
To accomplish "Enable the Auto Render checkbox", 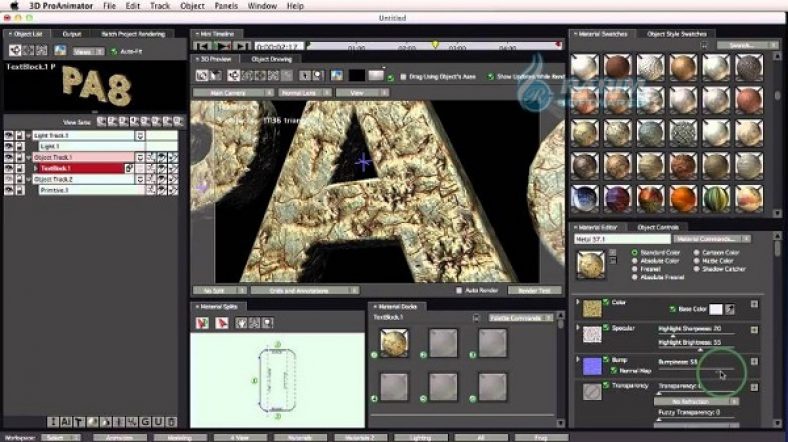I will click(460, 291).
